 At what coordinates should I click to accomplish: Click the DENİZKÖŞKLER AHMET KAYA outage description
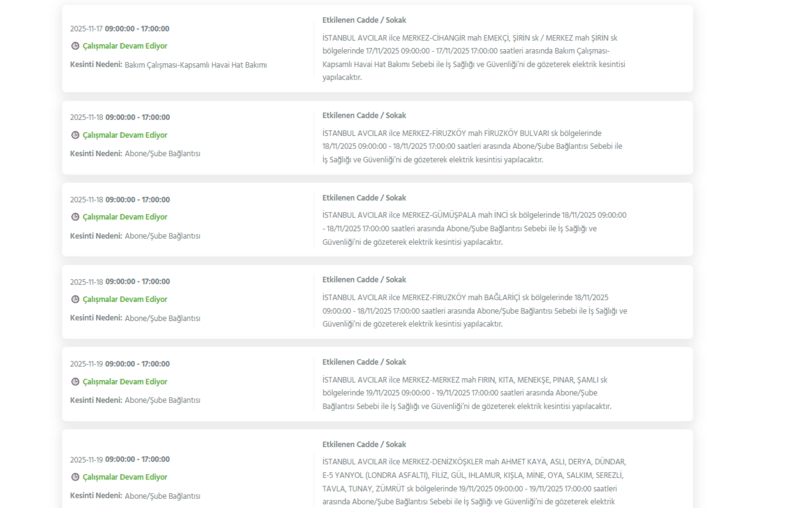click(x=472, y=481)
